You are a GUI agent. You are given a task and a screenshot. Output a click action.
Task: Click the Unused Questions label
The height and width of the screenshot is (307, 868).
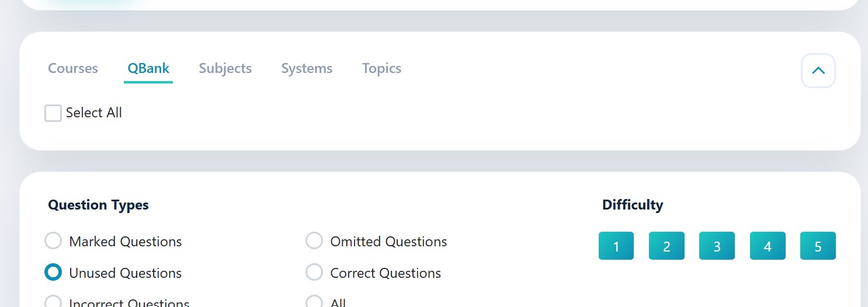125,273
